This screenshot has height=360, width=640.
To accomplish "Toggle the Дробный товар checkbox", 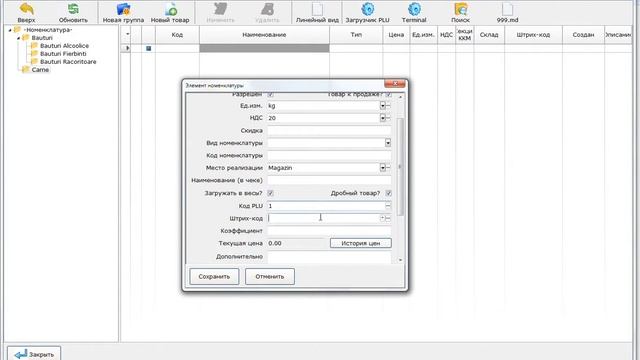I will coord(389,193).
